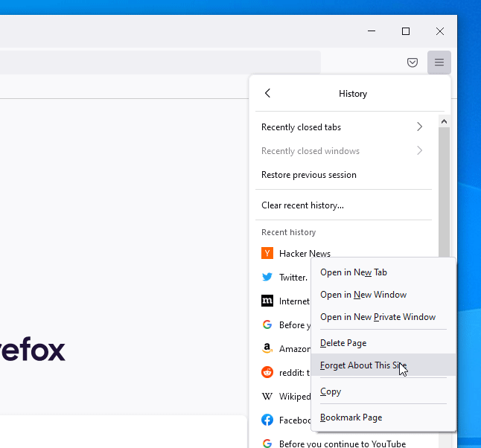
Task: Click the Pocket save icon in toolbar
Action: pos(412,63)
